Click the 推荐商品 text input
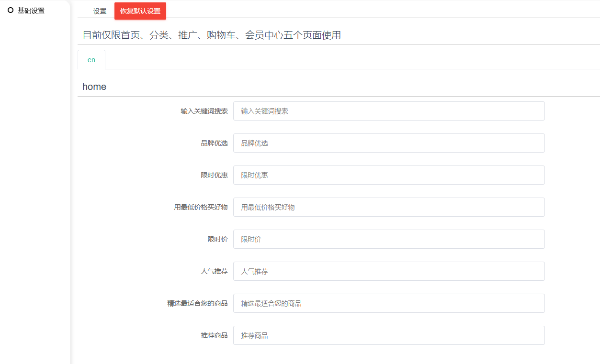The image size is (600, 364). pyautogui.click(x=388, y=335)
